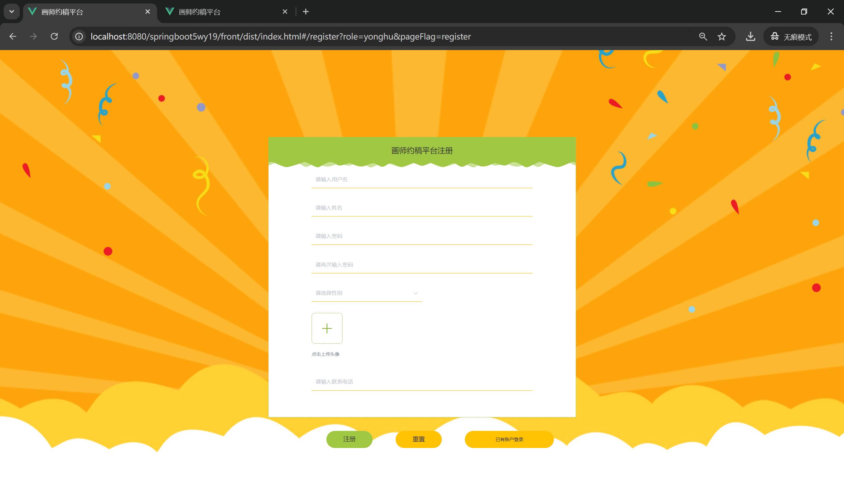Focus the 请输入密码 field
The width and height of the screenshot is (844, 504).
coord(422,237)
